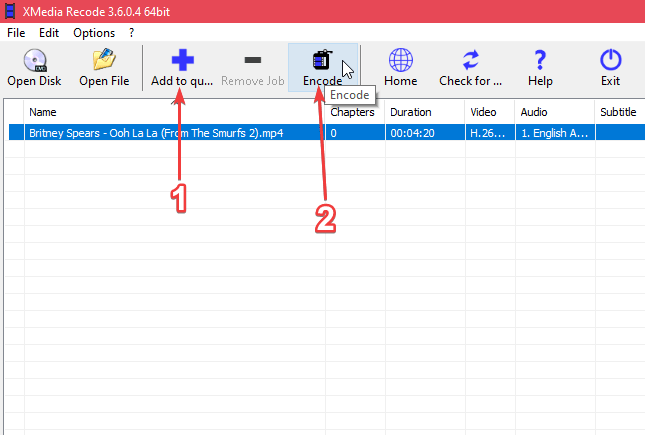Open a file with Open File icon
Viewport: 645px width, 435px height.
coord(104,60)
